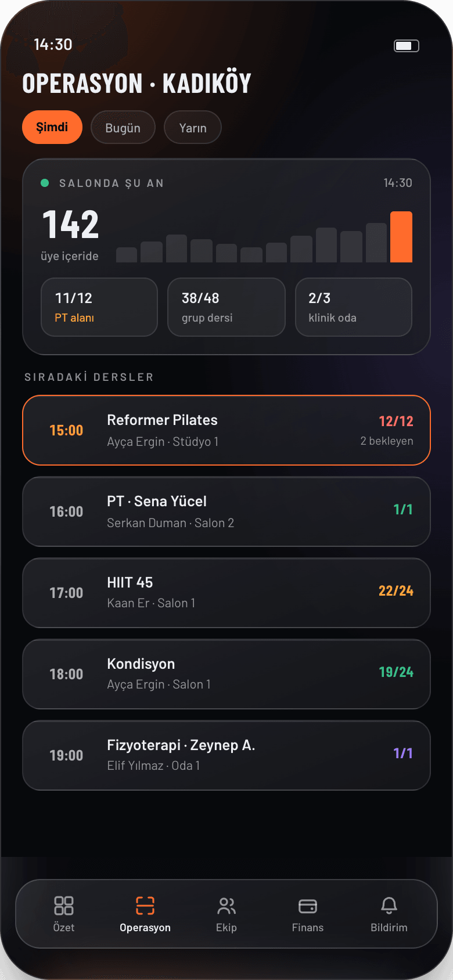Open the 18:00 Kondisyon class
The height and width of the screenshot is (980, 453).
227,674
